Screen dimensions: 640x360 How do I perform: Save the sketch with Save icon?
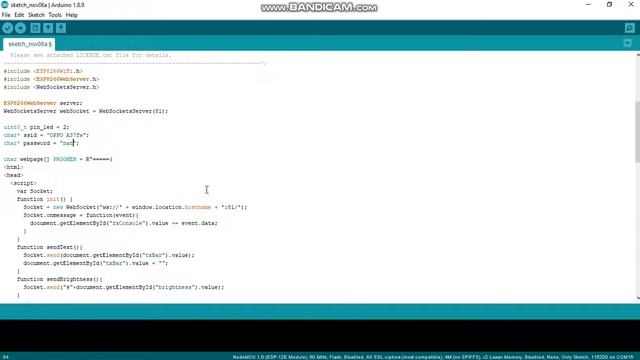[61, 28]
